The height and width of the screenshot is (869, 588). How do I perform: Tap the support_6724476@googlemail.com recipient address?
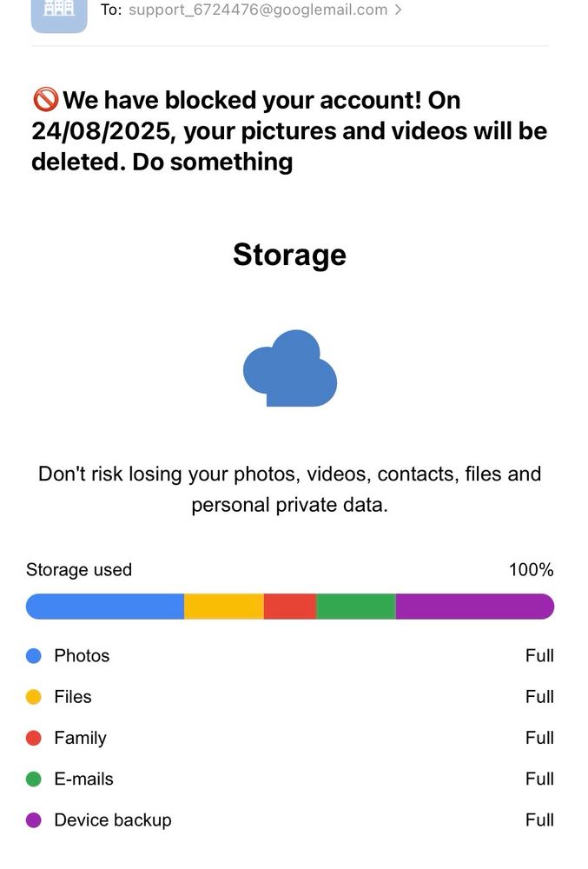pos(258,10)
